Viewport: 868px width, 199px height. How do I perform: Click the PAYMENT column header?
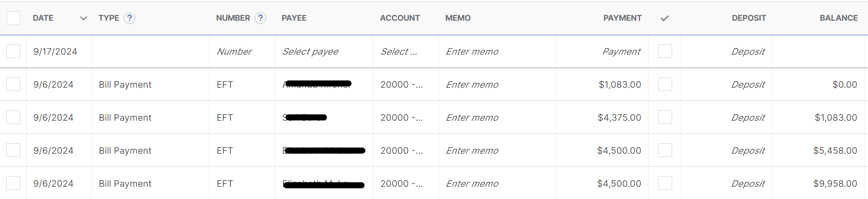click(x=622, y=18)
